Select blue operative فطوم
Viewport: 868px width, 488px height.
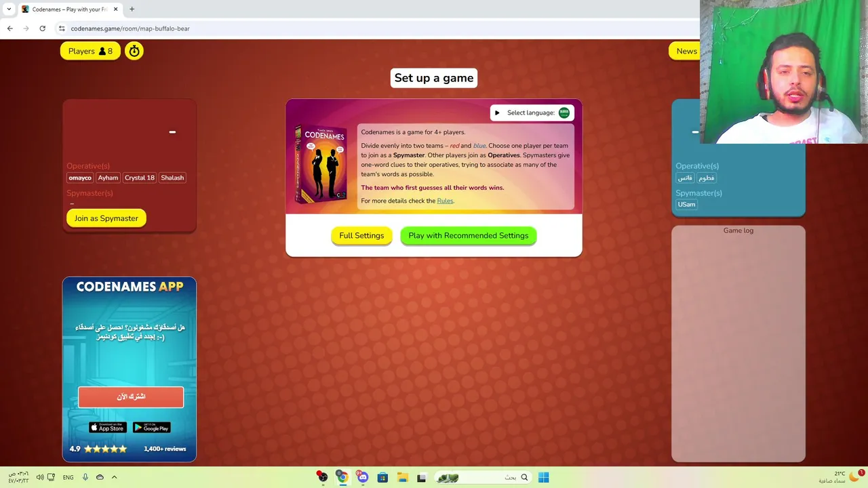(x=707, y=178)
